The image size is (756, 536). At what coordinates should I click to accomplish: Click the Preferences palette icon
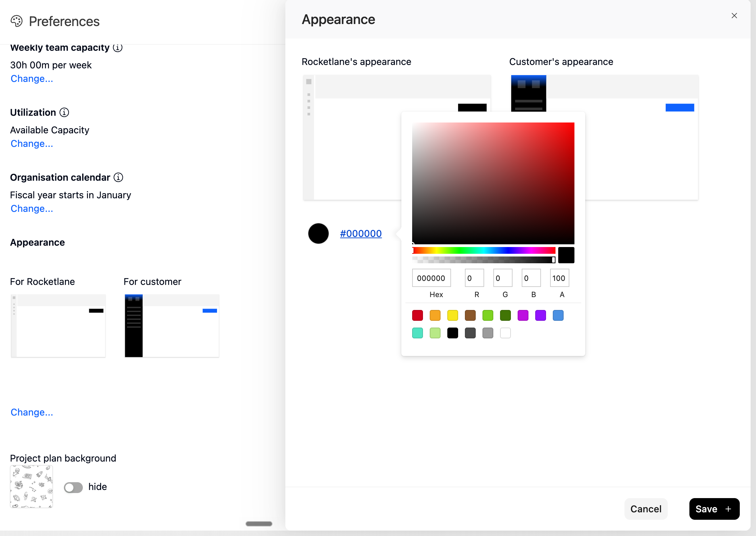coord(17,21)
